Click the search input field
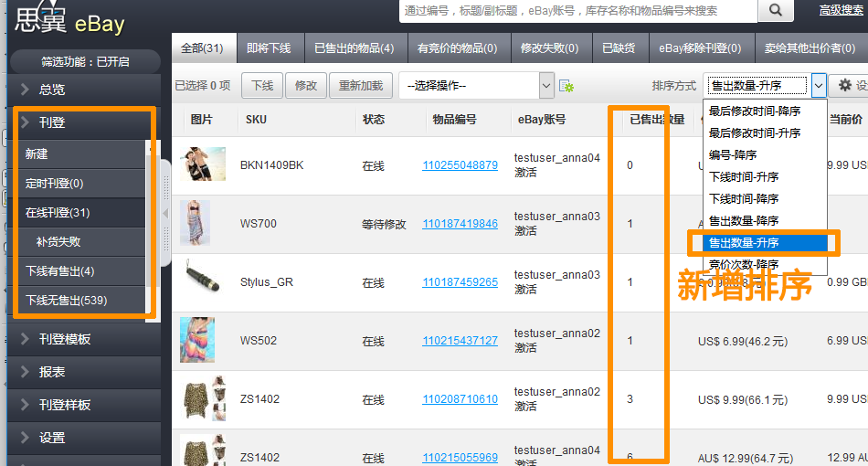This screenshot has height=466, width=868. tap(578, 11)
